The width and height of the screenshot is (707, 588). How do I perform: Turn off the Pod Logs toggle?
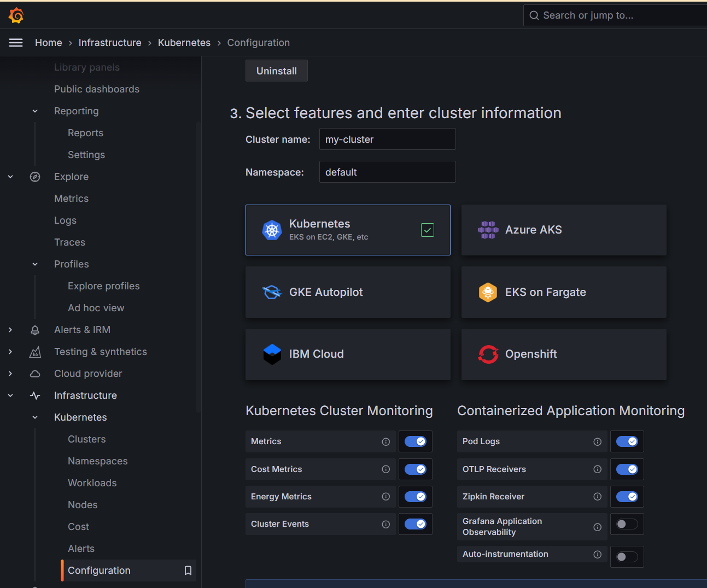tap(627, 441)
